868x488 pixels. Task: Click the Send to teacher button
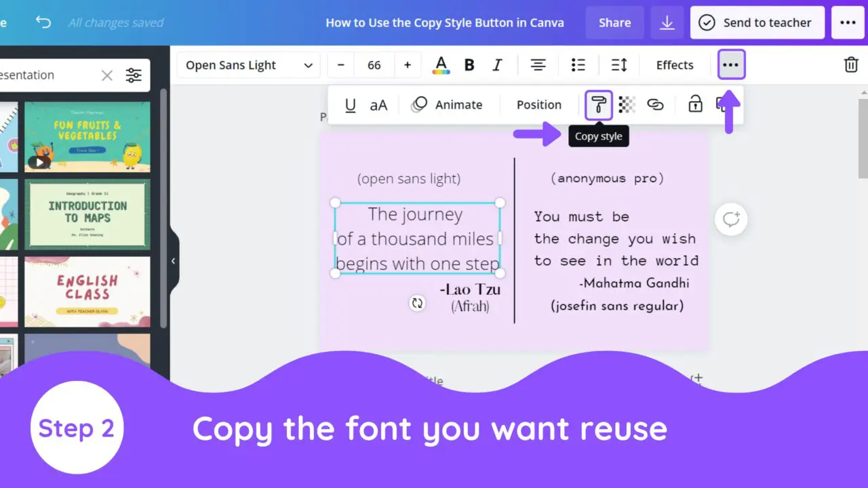coord(757,22)
